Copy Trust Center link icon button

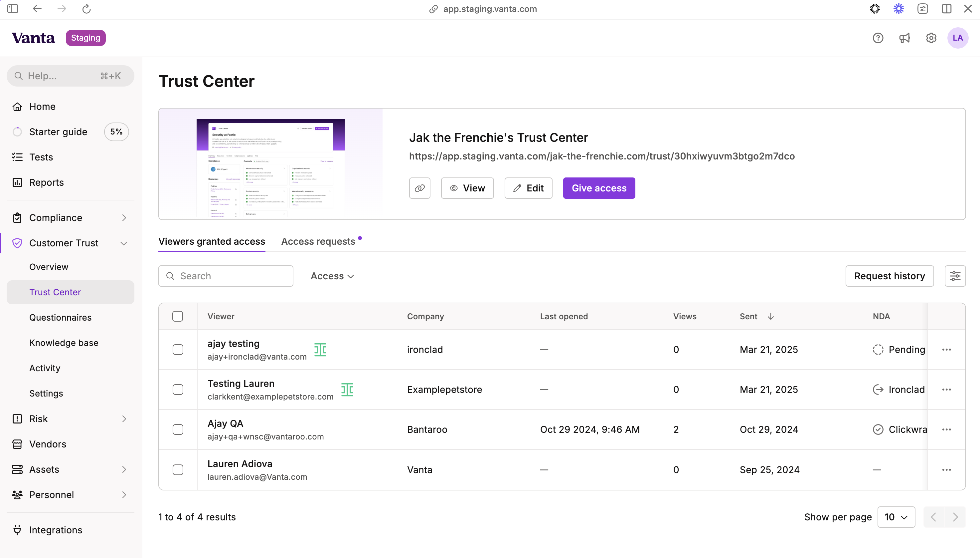point(419,188)
